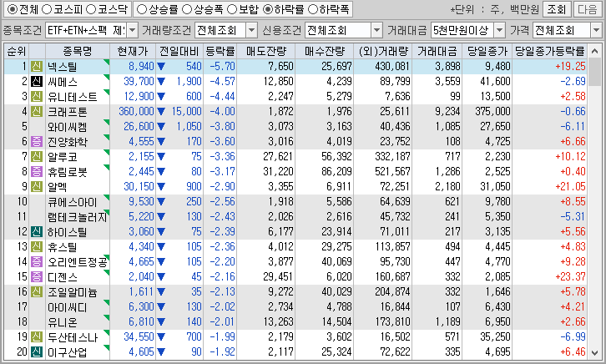Click the 증 badge beside 디젠스
The width and height of the screenshot is (606, 364).
pos(37,277)
